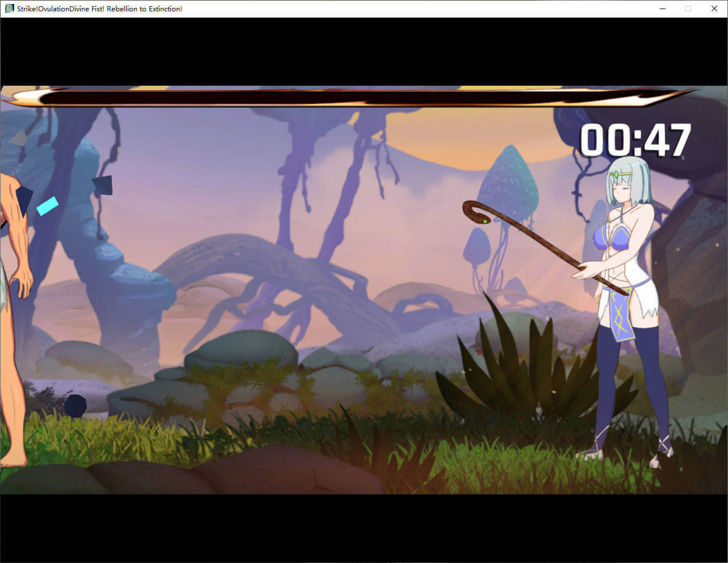
Task: Click the gray triangular shard at top left
Action: pyautogui.click(x=18, y=138)
